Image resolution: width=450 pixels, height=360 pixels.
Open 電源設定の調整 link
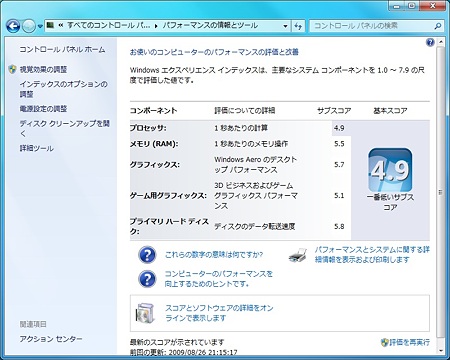43,109
